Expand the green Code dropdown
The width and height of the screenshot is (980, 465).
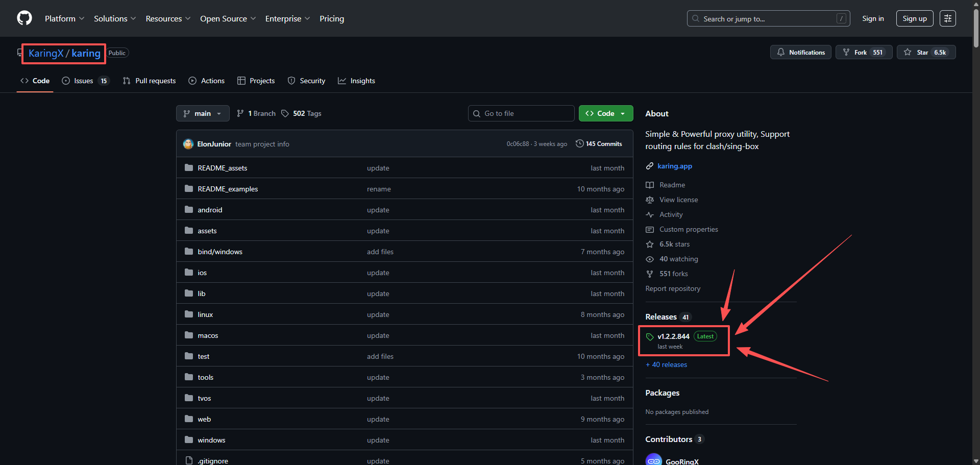click(605, 113)
